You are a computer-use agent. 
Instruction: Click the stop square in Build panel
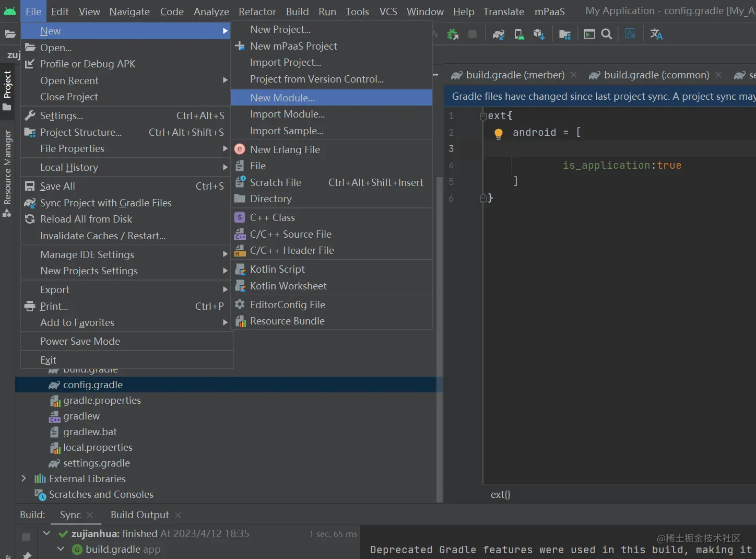click(26, 537)
